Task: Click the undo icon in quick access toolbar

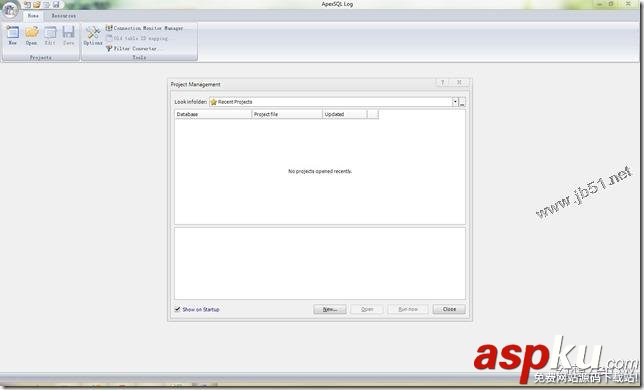Action: click(27, 5)
